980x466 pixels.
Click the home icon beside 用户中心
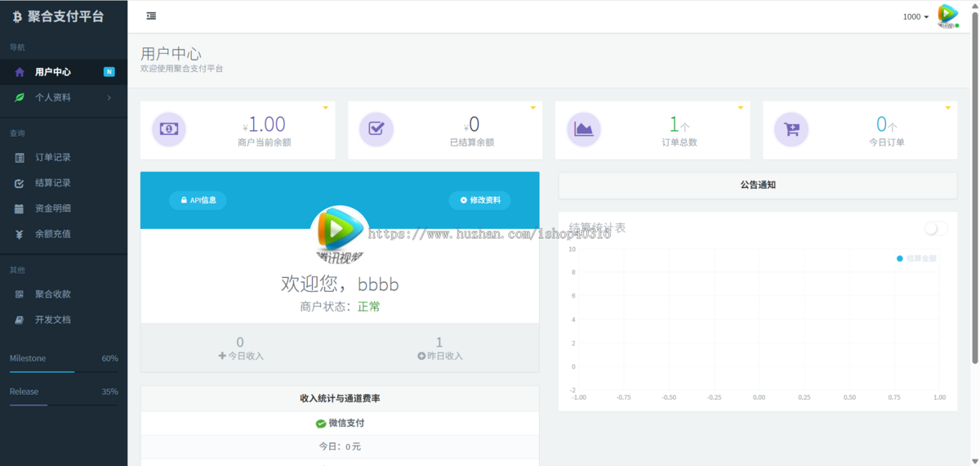tap(20, 72)
